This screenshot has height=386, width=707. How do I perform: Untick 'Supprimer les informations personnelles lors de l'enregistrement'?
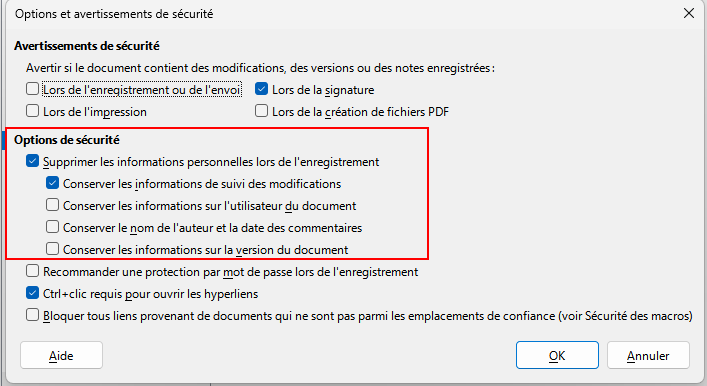(x=32, y=161)
